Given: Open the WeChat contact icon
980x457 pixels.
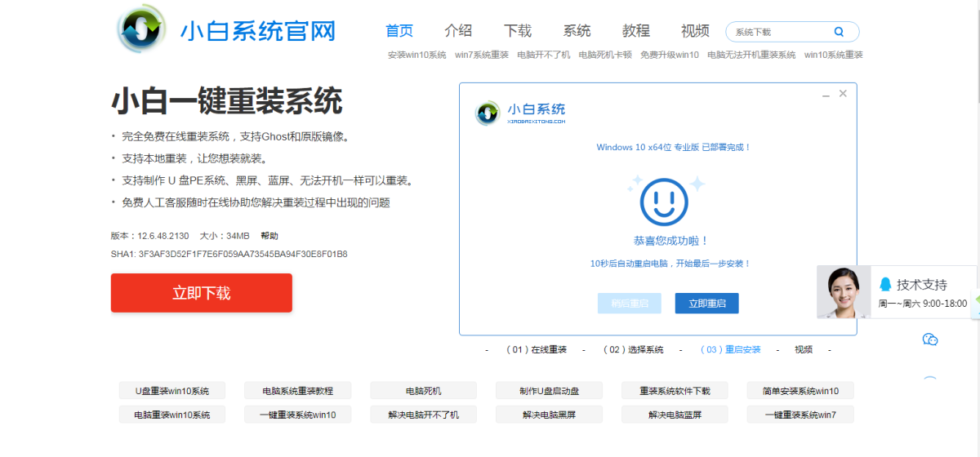Looking at the screenshot, I should (929, 339).
